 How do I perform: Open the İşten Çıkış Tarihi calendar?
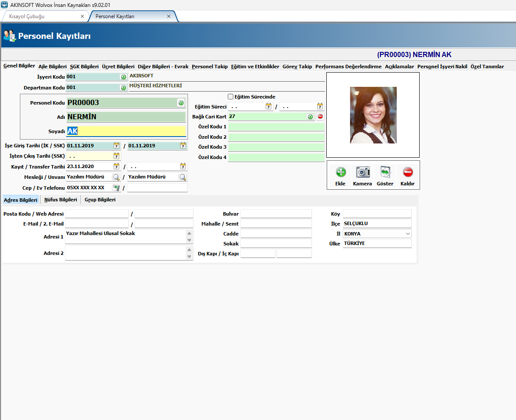point(117,156)
